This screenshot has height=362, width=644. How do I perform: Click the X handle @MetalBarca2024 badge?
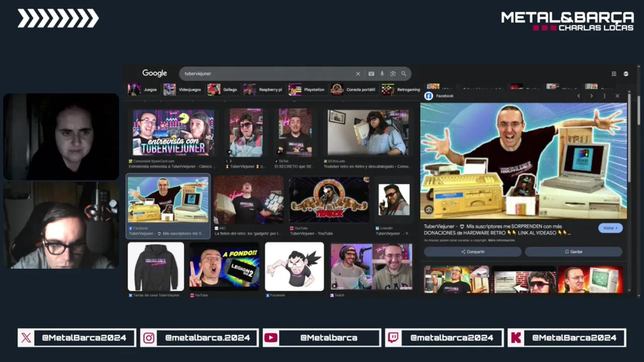coord(76,338)
